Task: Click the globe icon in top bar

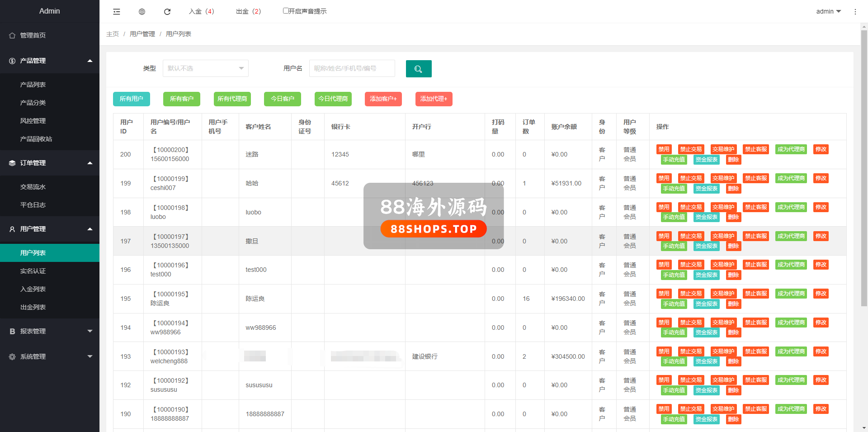Action: 142,12
